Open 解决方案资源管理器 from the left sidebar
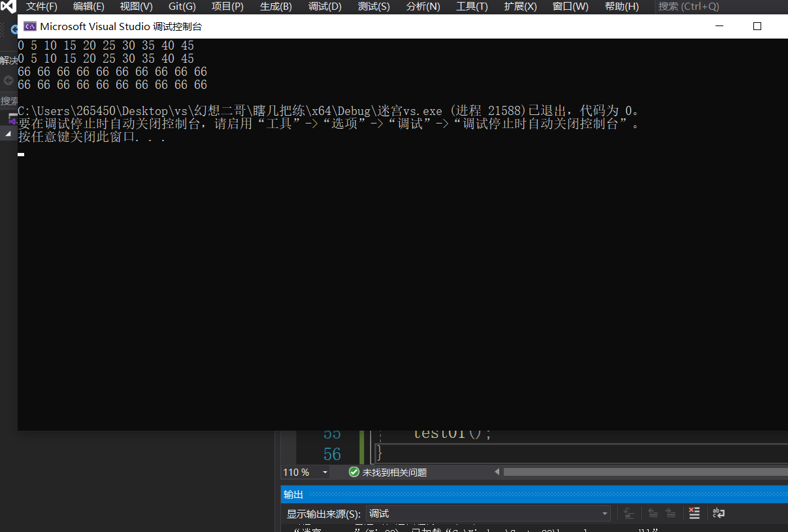 (x=7, y=60)
